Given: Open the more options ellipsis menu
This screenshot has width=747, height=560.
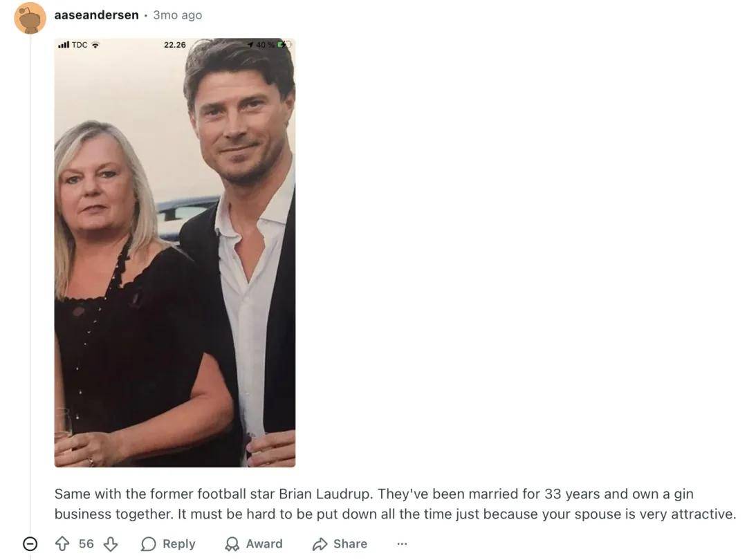Looking at the screenshot, I should pyautogui.click(x=402, y=544).
